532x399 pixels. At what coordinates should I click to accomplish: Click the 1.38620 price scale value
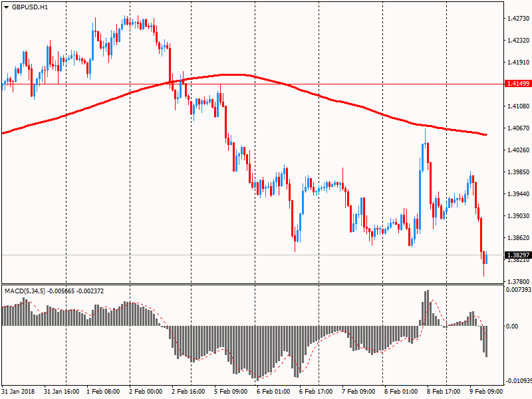pos(518,238)
